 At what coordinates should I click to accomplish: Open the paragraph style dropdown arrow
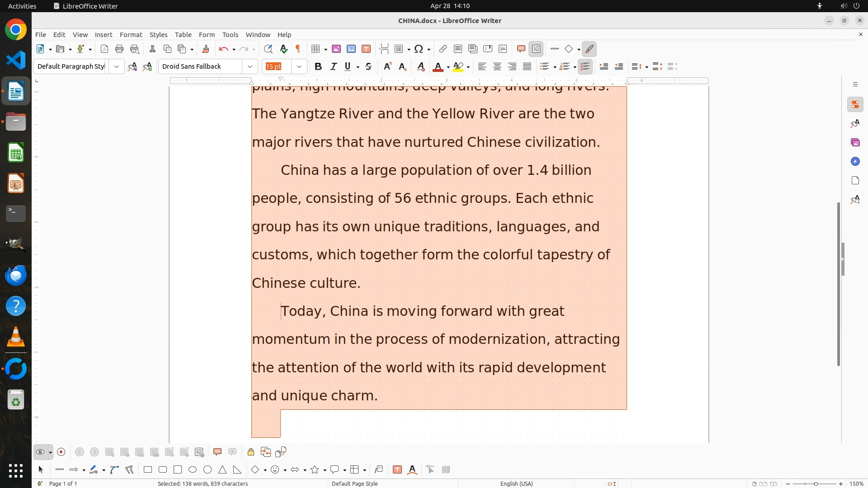click(x=117, y=66)
